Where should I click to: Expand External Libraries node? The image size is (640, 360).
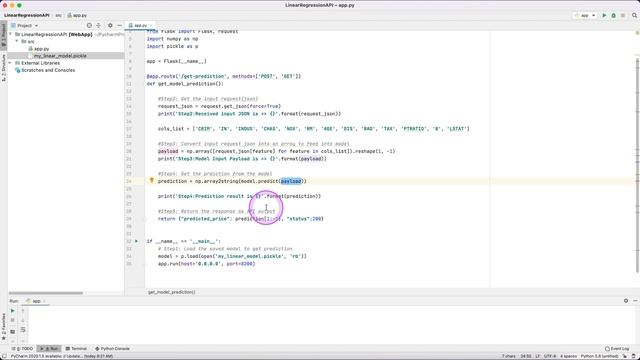tap(11, 63)
